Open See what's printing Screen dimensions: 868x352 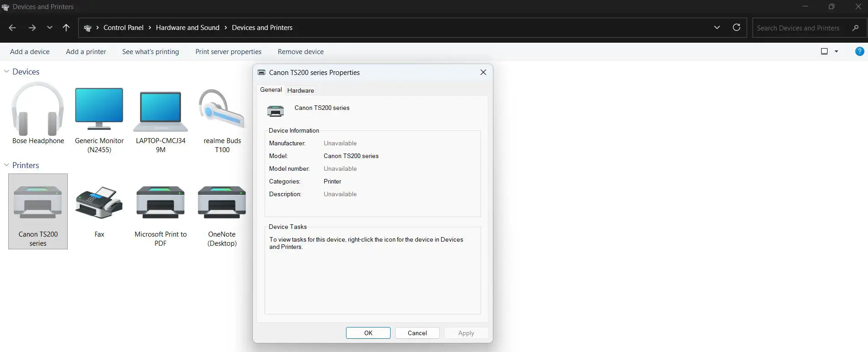(x=151, y=52)
